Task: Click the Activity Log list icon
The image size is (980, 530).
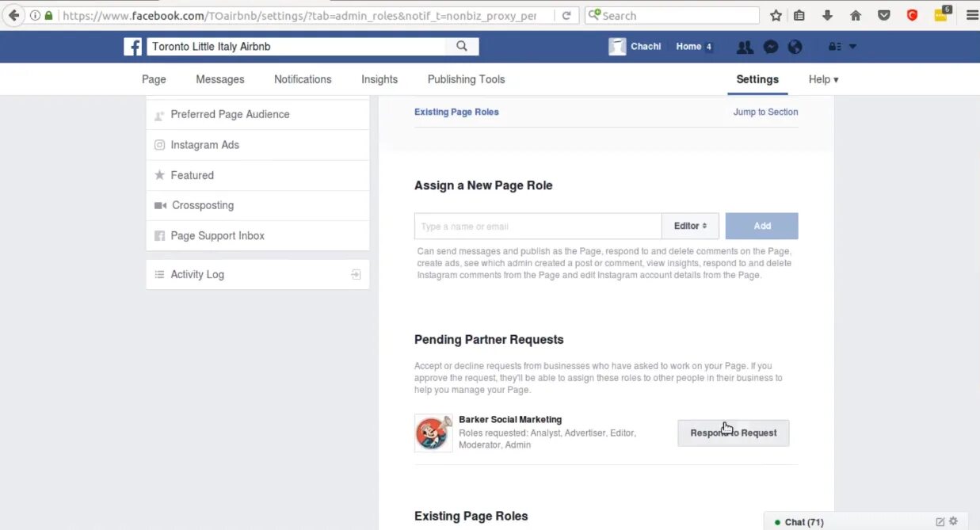Action: (x=159, y=274)
